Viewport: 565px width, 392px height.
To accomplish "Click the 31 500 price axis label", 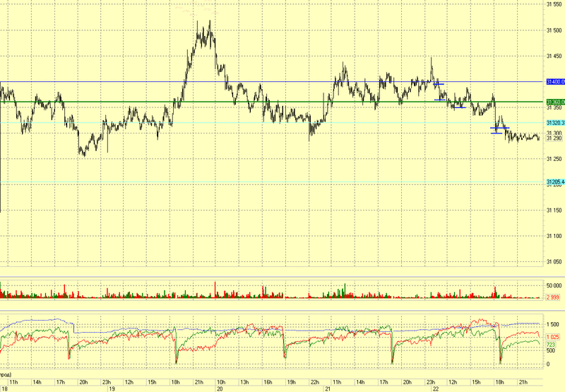I will pos(554,30).
